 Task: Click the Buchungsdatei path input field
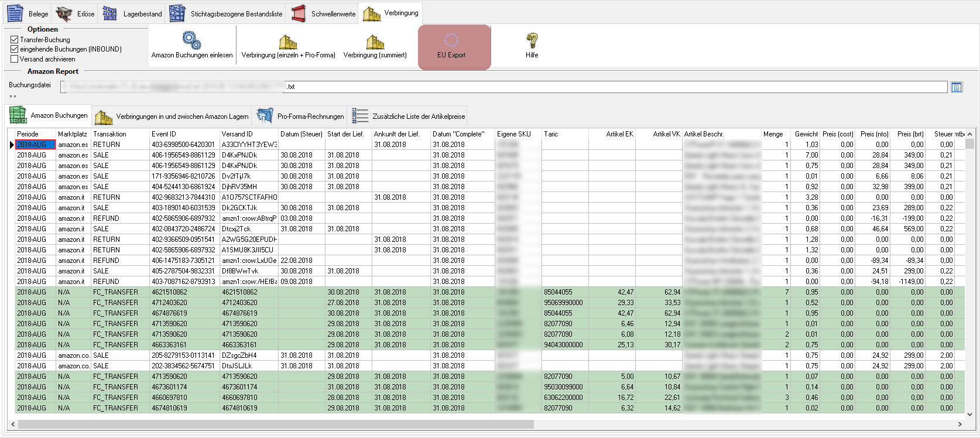503,87
